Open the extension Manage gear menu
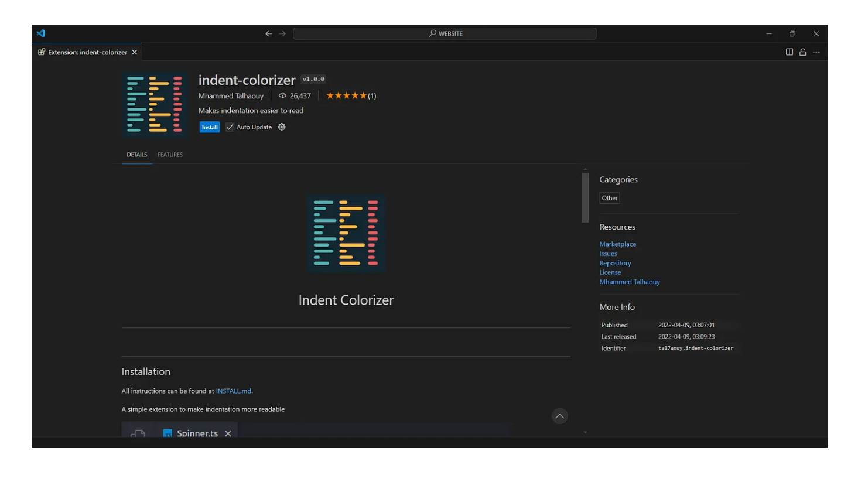The height and width of the screenshot is (485, 868). click(x=282, y=127)
